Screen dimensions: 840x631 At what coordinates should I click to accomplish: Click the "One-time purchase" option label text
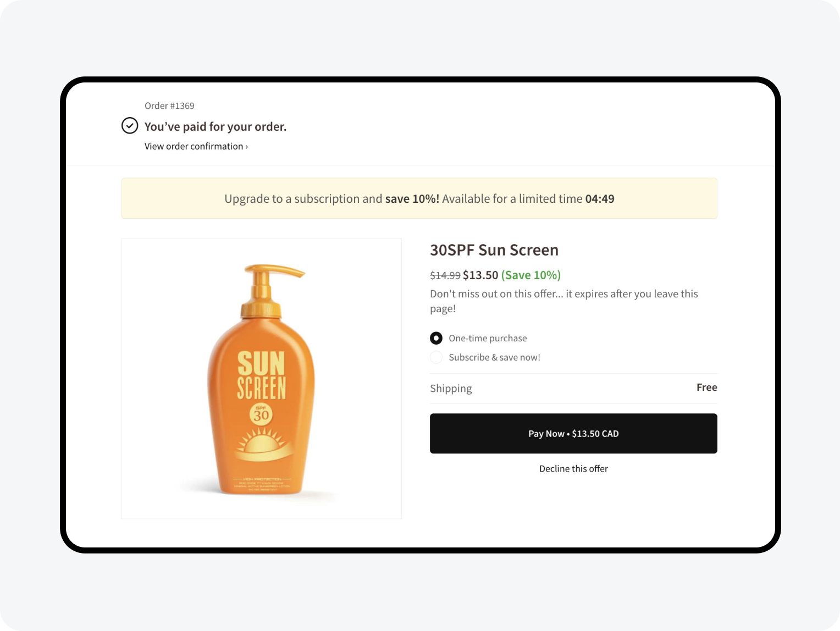[x=488, y=339]
